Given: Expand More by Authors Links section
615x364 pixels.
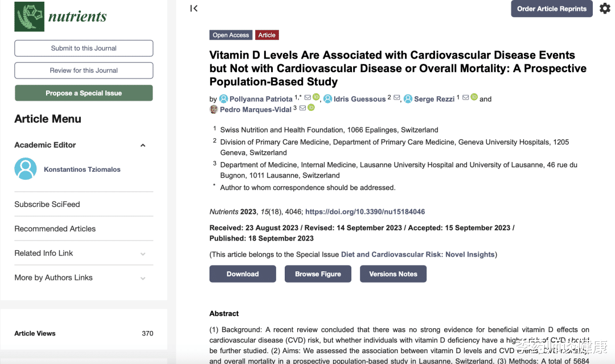Looking at the screenshot, I should click(x=142, y=278).
